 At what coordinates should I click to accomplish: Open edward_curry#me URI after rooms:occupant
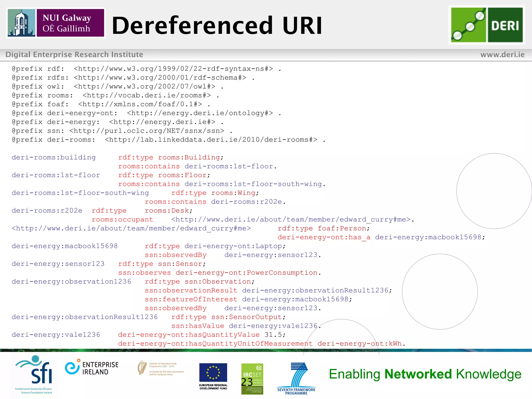291,220
